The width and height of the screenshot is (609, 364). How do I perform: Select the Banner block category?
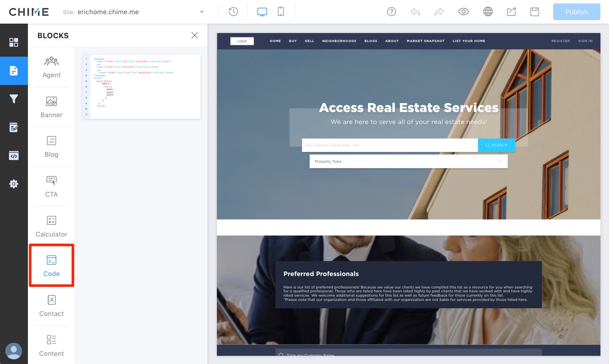click(52, 107)
